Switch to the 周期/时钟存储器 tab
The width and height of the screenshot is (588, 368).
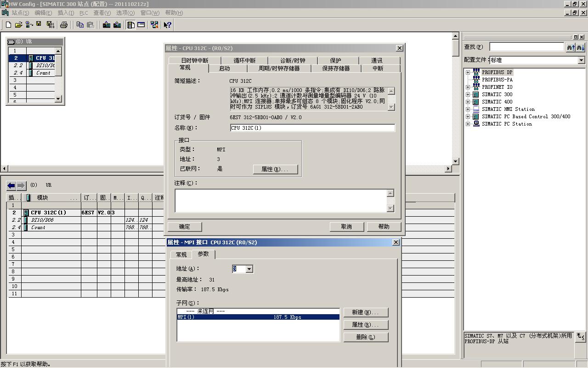click(x=279, y=69)
